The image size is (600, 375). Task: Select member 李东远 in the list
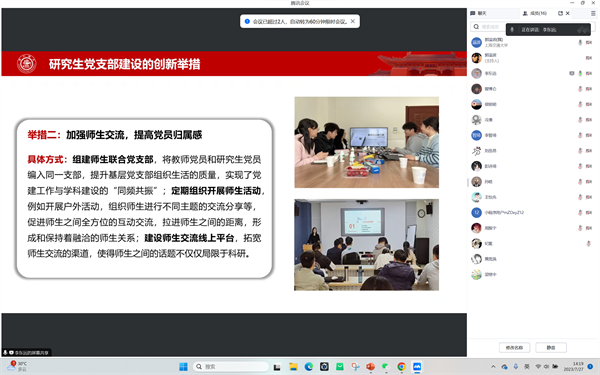(532, 73)
